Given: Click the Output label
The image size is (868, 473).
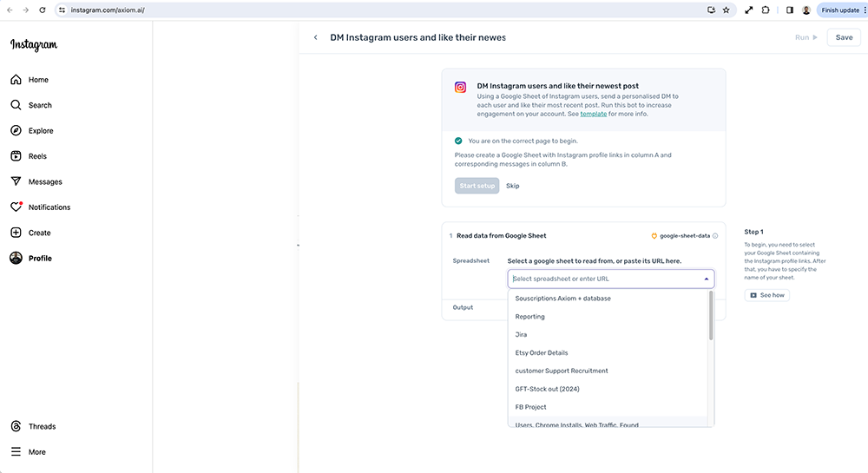Looking at the screenshot, I should pos(463,307).
